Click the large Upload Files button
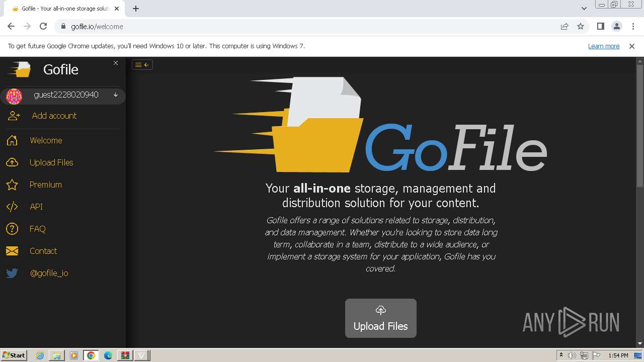Image resolution: width=644 pixels, height=362 pixels. [x=381, y=318]
